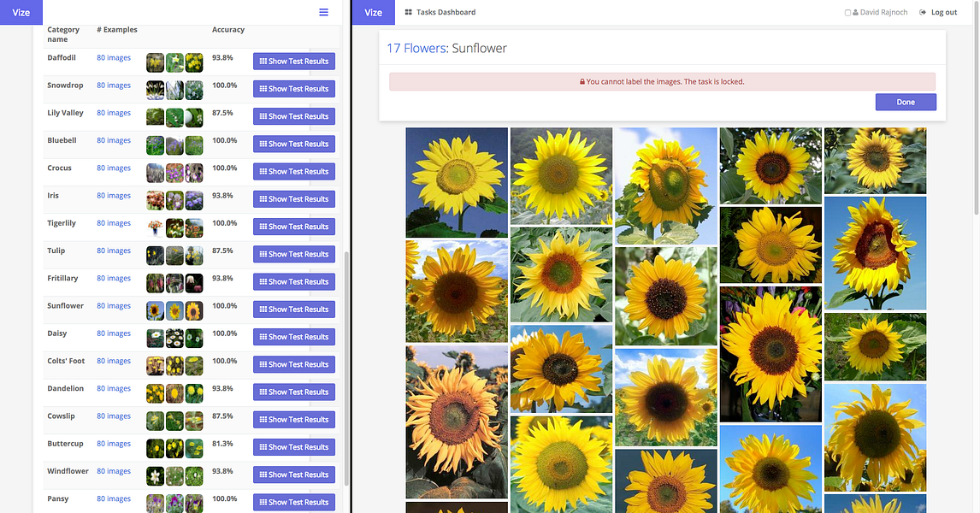Click the Fritillary category name

(x=62, y=278)
